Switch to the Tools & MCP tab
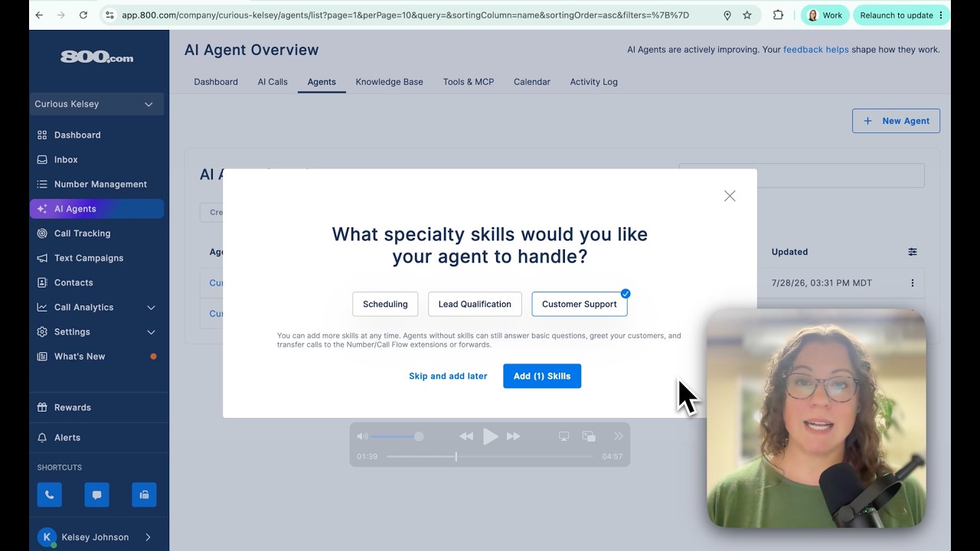Viewport: 980px width, 551px height. 469,82
